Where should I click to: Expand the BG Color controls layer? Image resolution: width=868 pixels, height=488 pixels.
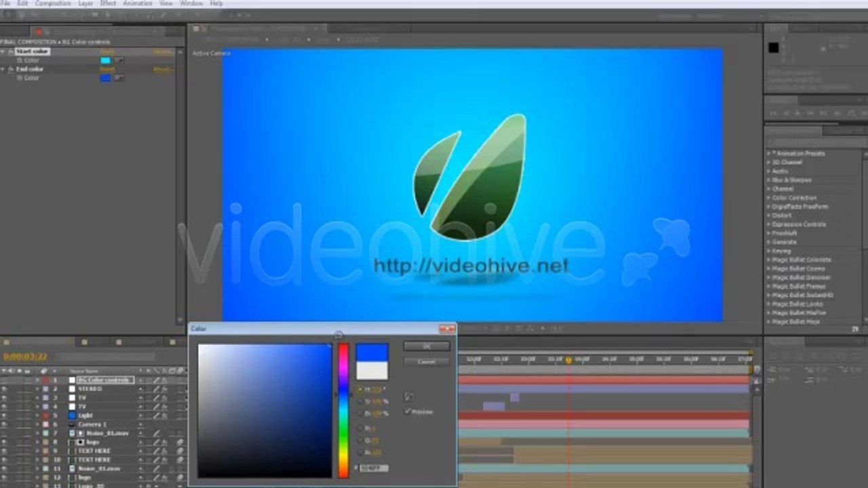pyautogui.click(x=37, y=380)
